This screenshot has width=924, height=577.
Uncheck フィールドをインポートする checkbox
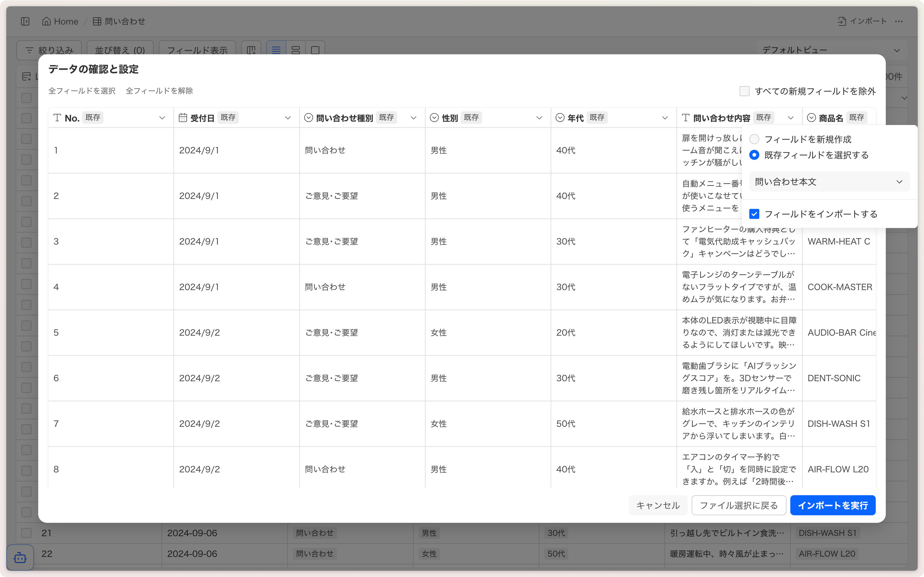(754, 214)
